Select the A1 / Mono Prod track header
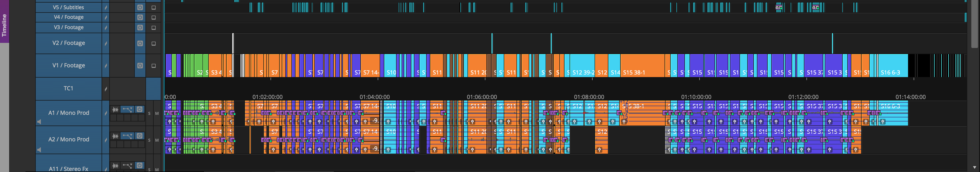 [x=68, y=113]
